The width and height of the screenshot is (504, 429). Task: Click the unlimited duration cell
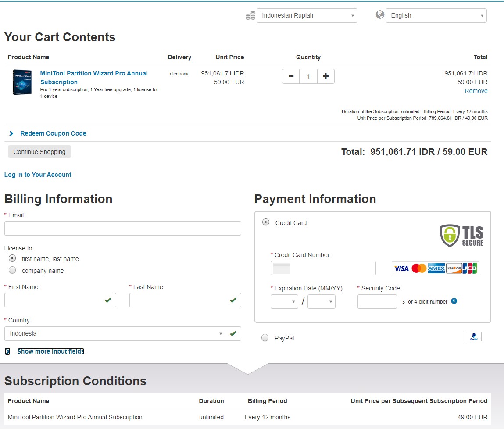tap(211, 417)
